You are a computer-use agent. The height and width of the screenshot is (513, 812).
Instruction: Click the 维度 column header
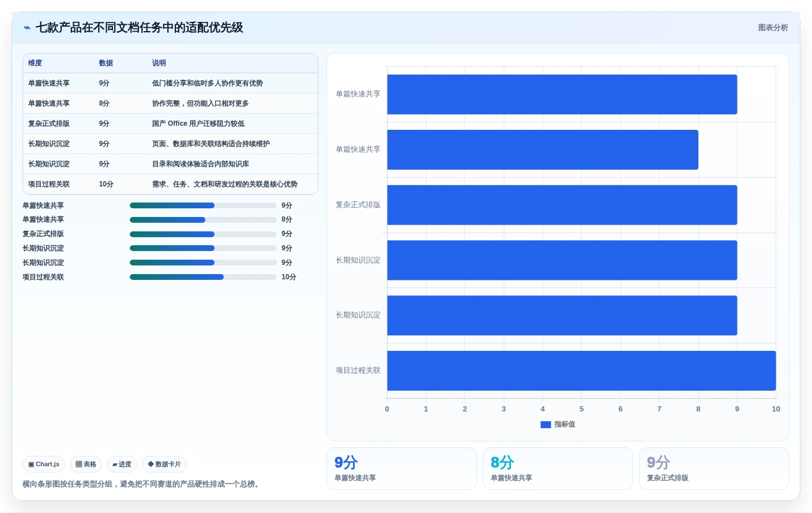point(35,63)
